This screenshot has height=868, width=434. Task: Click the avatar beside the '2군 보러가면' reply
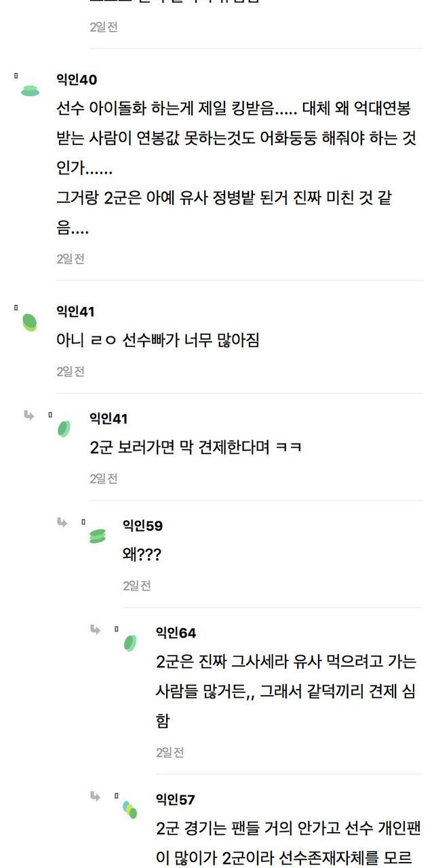click(x=64, y=429)
